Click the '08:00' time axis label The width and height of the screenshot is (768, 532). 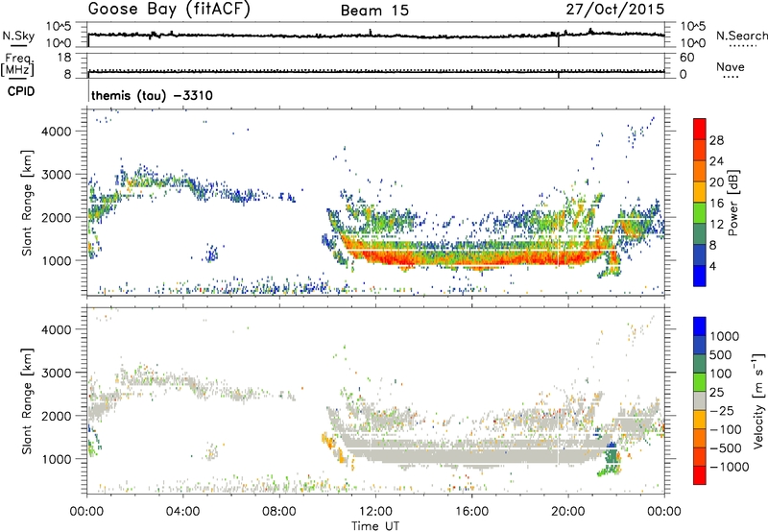[279, 511]
